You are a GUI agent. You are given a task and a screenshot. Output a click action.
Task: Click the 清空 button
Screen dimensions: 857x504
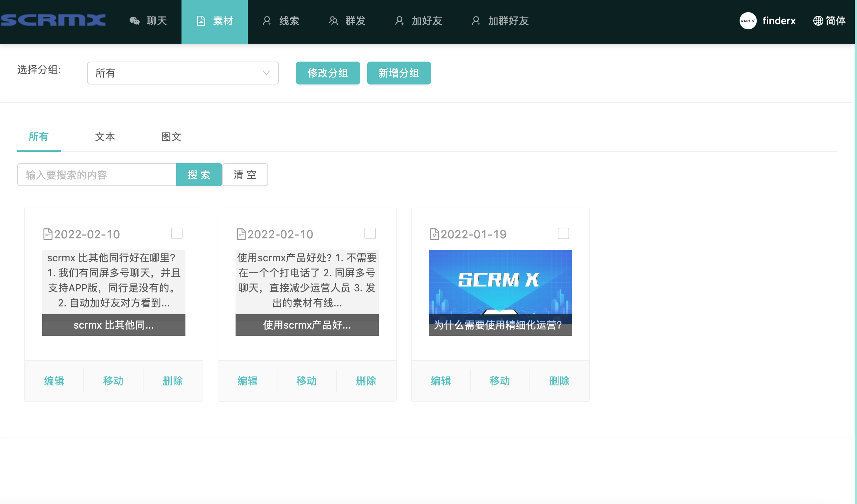245,175
